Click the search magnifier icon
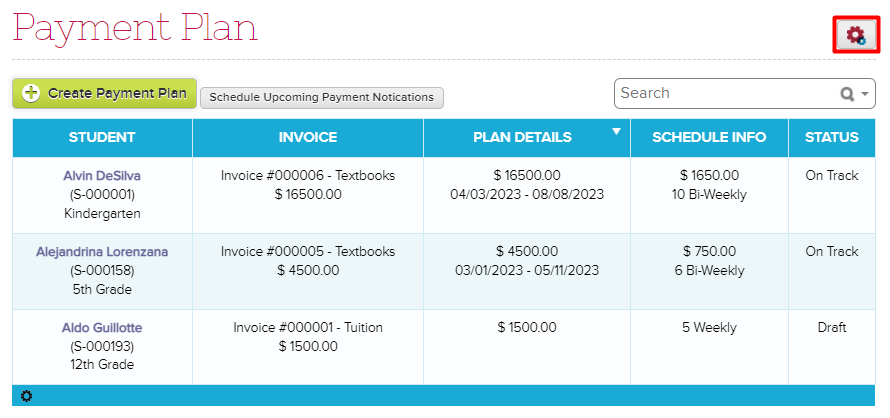Screen dimensions: 890x418 (847, 94)
